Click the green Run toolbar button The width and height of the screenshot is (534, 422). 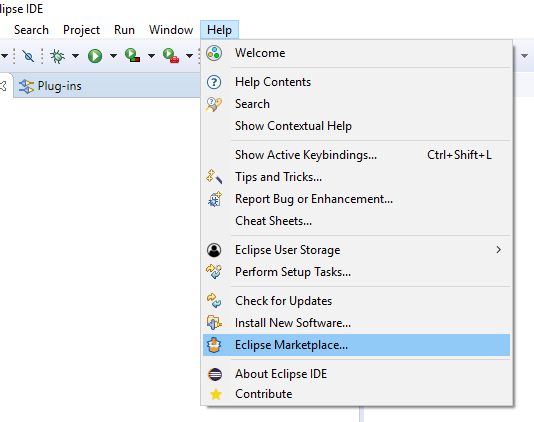click(x=95, y=56)
